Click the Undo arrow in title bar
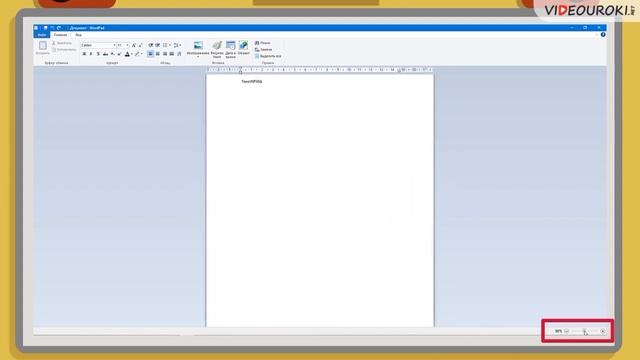 point(52,28)
